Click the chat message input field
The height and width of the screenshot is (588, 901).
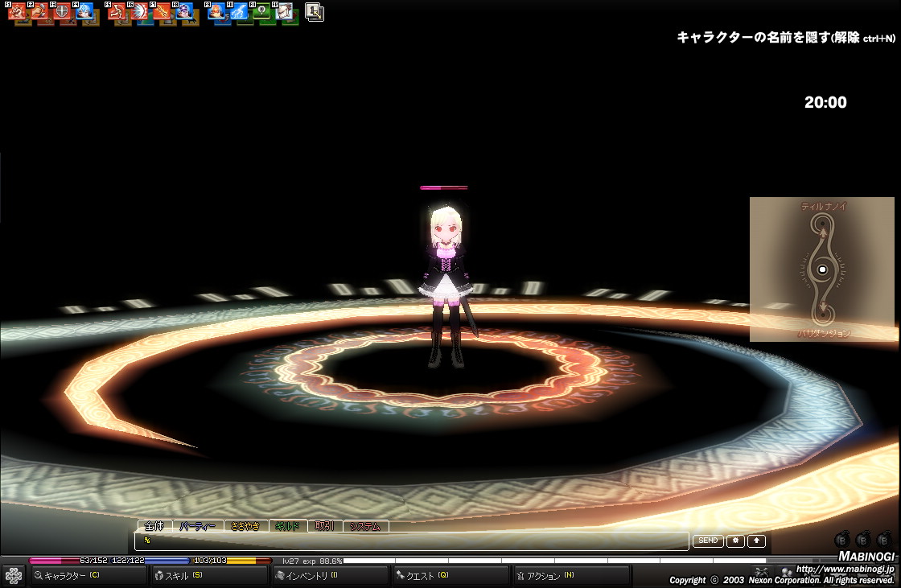pyautogui.click(x=411, y=541)
